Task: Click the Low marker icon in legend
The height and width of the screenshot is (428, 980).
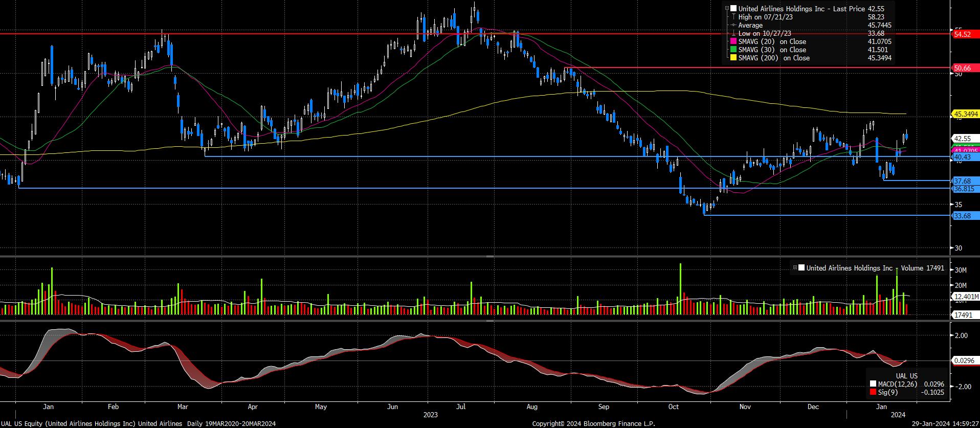Action: tap(733, 33)
